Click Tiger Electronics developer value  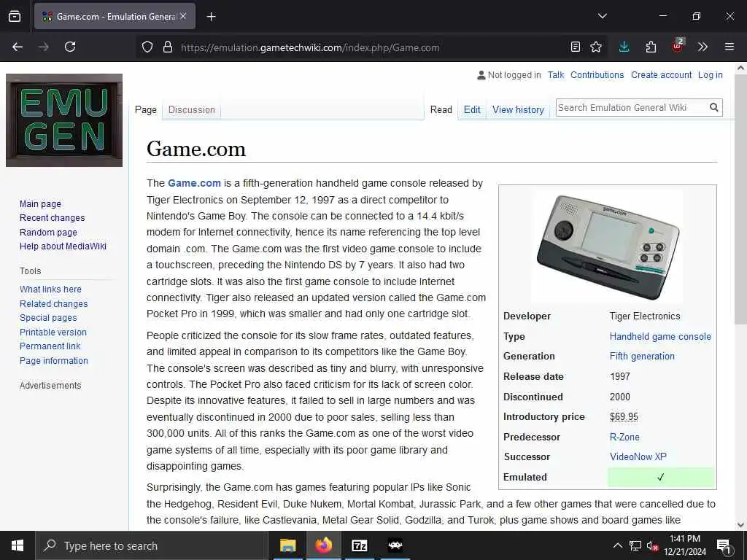pos(645,316)
